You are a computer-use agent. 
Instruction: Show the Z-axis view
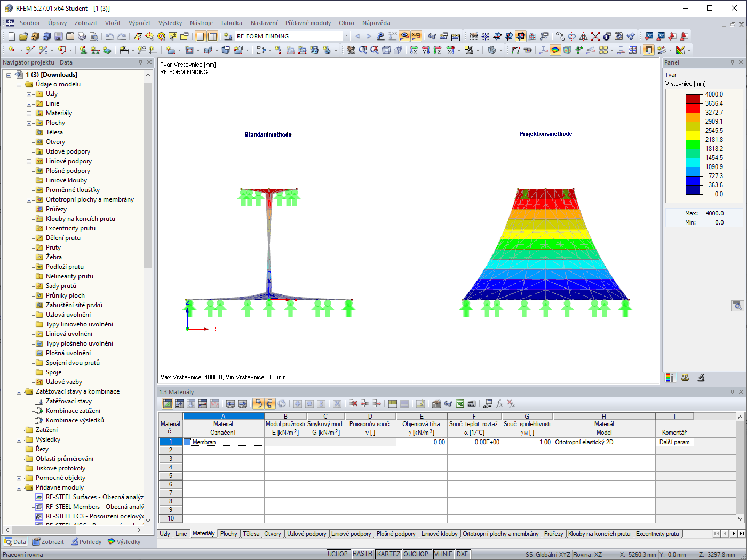(x=438, y=50)
